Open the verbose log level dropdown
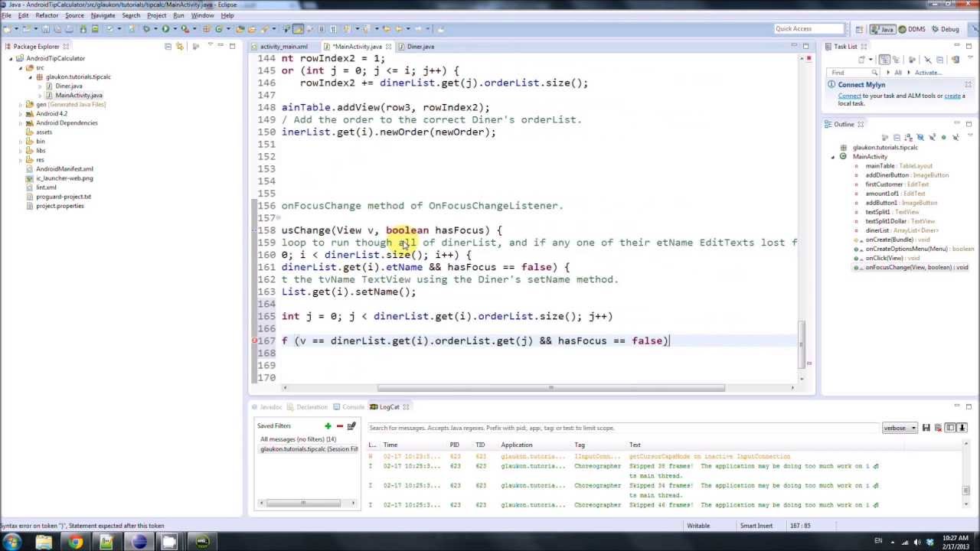Screen dimensions: 980x551 coord(900,428)
